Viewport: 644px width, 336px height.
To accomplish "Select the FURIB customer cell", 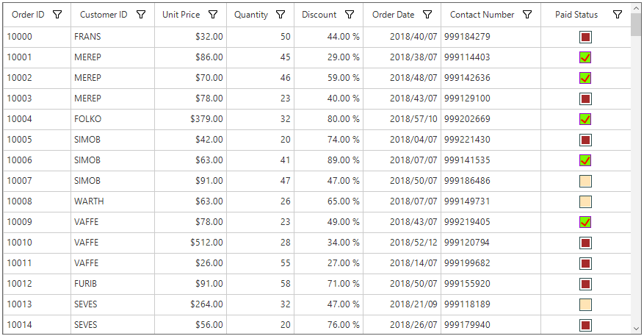I will (112, 284).
